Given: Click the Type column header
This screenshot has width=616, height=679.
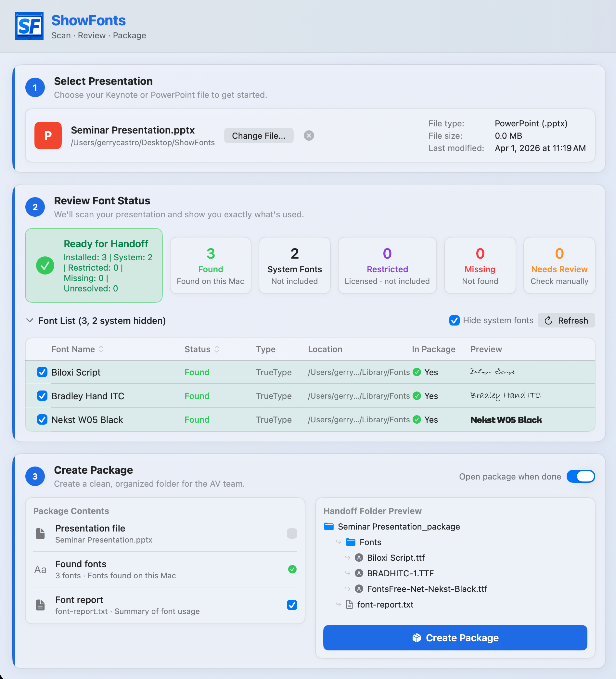Looking at the screenshot, I should coord(266,349).
